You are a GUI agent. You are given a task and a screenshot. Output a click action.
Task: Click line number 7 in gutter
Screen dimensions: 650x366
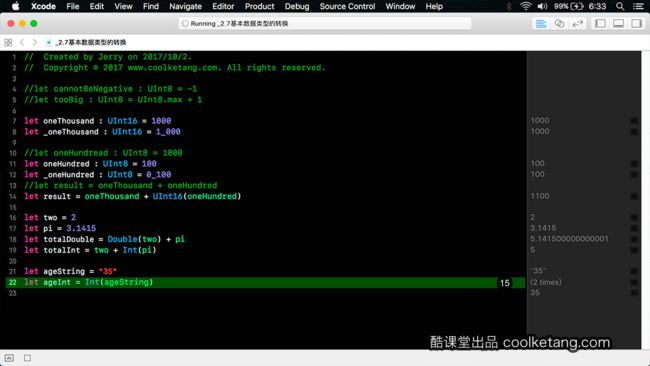click(x=14, y=121)
